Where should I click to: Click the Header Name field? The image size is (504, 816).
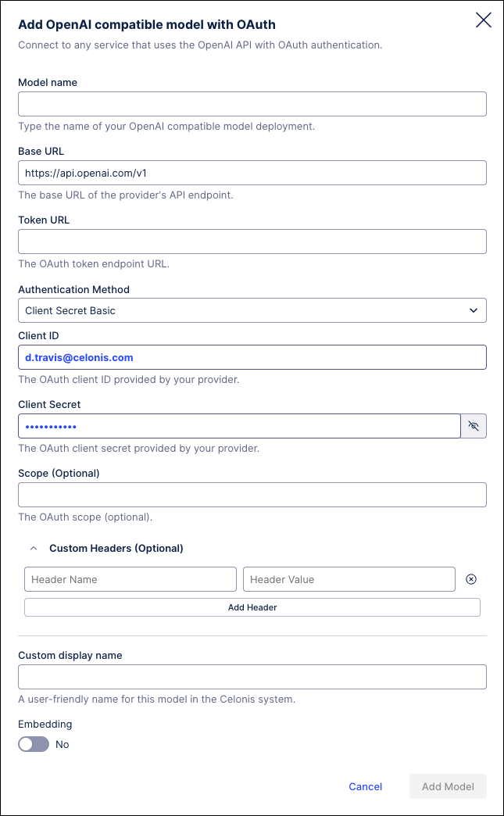(x=130, y=579)
